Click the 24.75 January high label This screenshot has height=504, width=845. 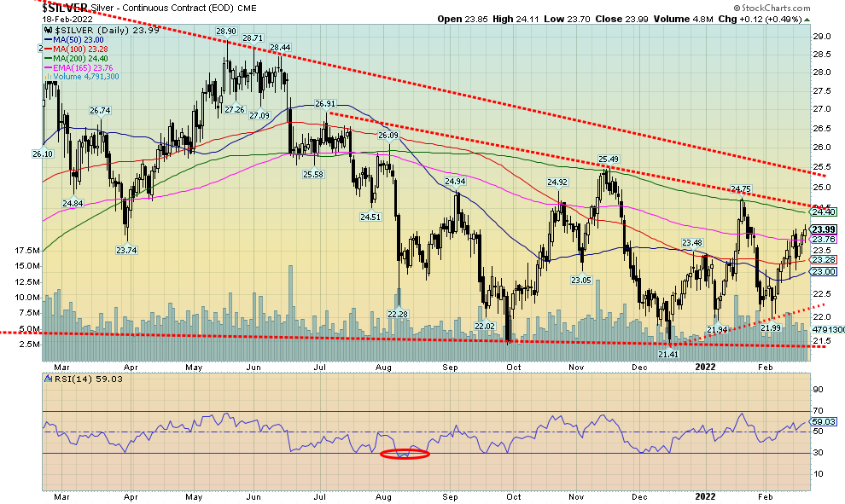pos(740,188)
